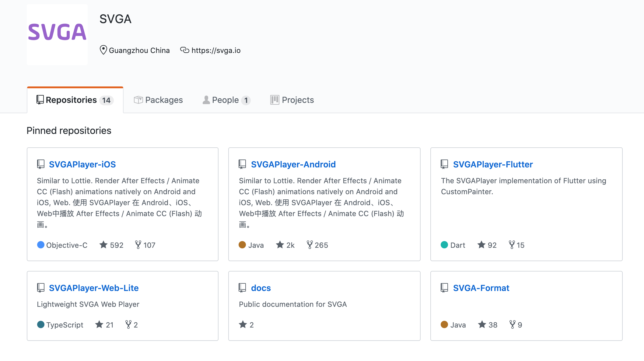Click the teal Dart language dot
Viewport: 644px width, 361px height.
(444, 245)
